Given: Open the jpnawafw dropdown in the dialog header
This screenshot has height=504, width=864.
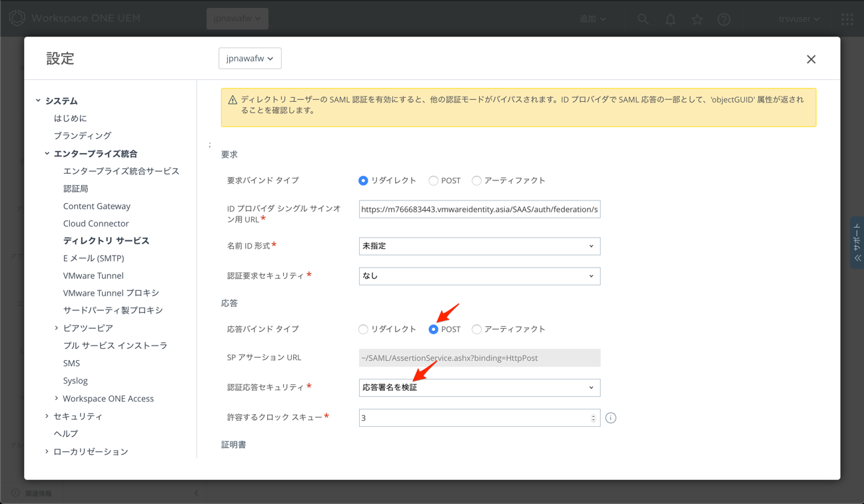Looking at the screenshot, I should click(250, 59).
